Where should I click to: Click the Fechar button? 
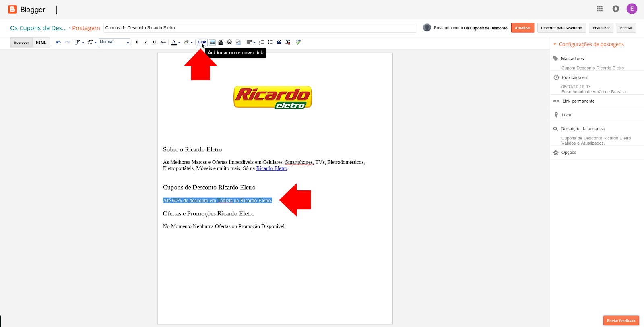626,28
